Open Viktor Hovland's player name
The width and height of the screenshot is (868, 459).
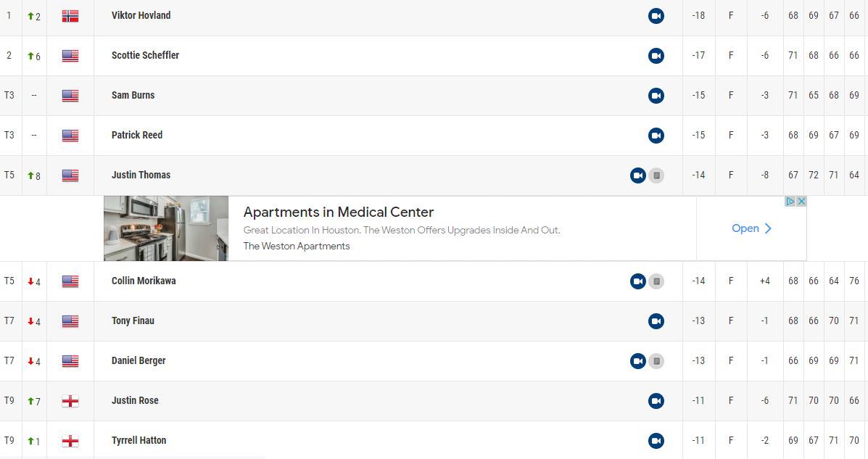point(141,15)
